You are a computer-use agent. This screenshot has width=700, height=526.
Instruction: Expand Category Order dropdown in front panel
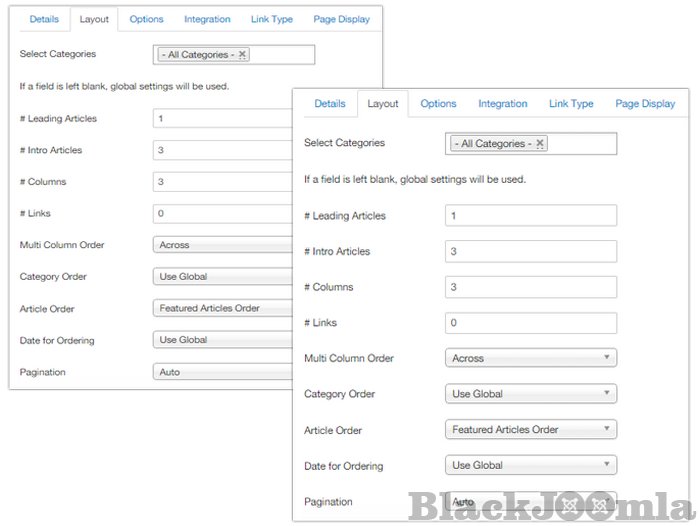530,394
